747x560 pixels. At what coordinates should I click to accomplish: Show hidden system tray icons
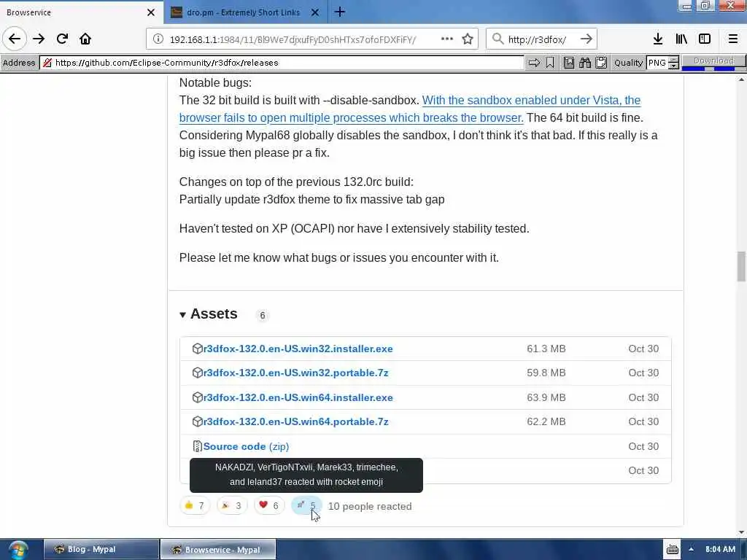click(x=691, y=549)
